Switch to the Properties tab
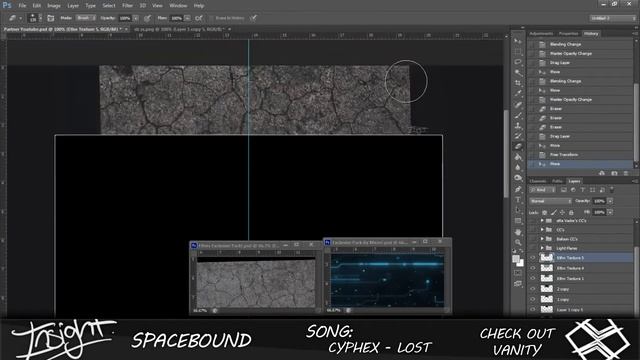The image size is (640, 360). point(569,33)
